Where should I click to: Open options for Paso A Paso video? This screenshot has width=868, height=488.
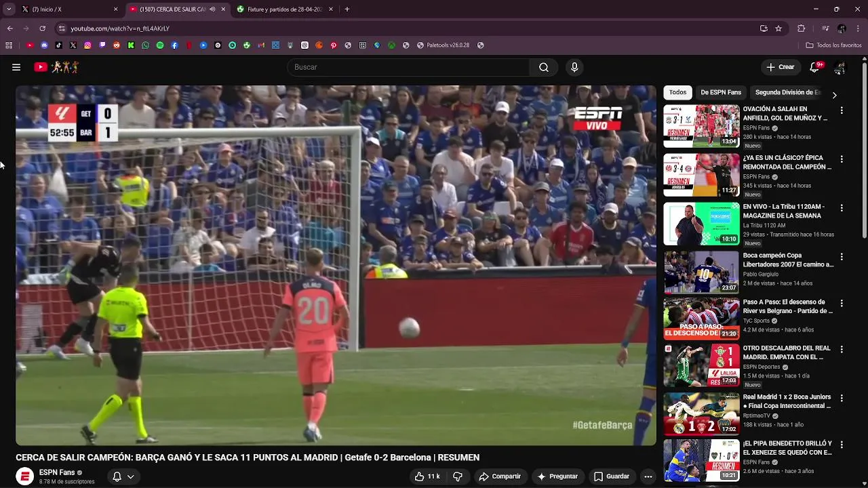tap(842, 303)
